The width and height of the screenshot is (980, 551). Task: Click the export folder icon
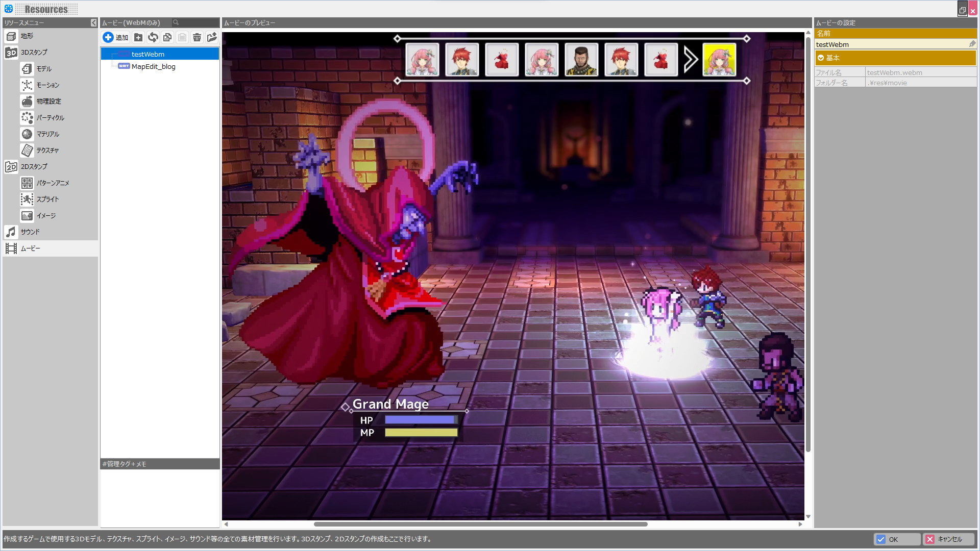click(212, 37)
